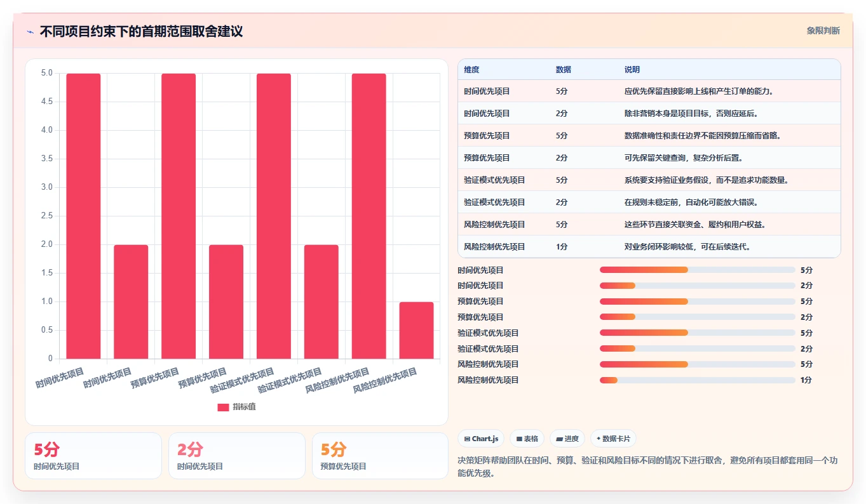Click the 1分 value in the table's last row
Viewport: 866px width, 504px height.
[x=561, y=247]
